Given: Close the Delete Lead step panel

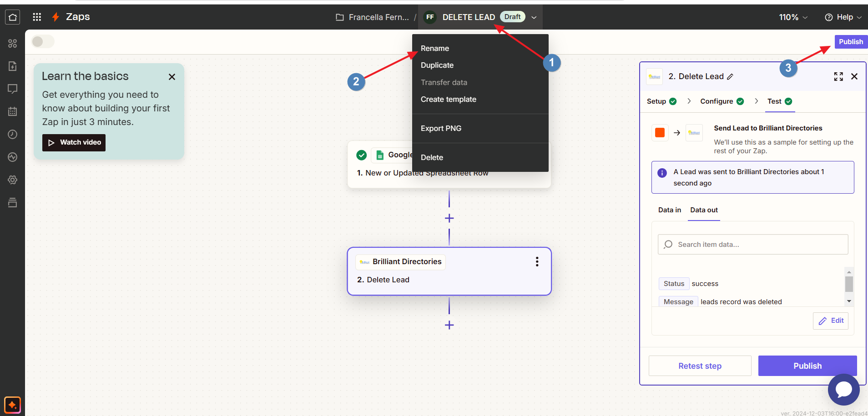Looking at the screenshot, I should click(x=854, y=76).
